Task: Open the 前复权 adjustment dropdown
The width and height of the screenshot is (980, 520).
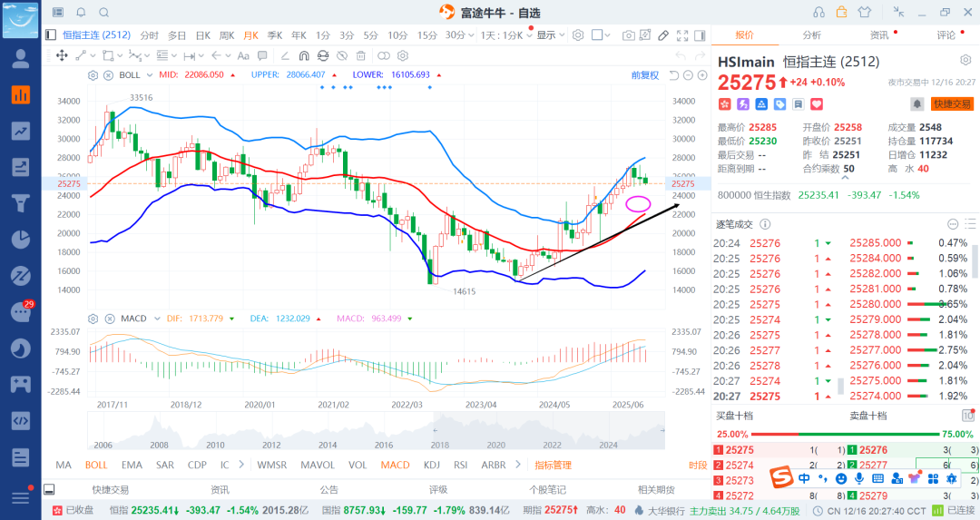Action: point(645,75)
